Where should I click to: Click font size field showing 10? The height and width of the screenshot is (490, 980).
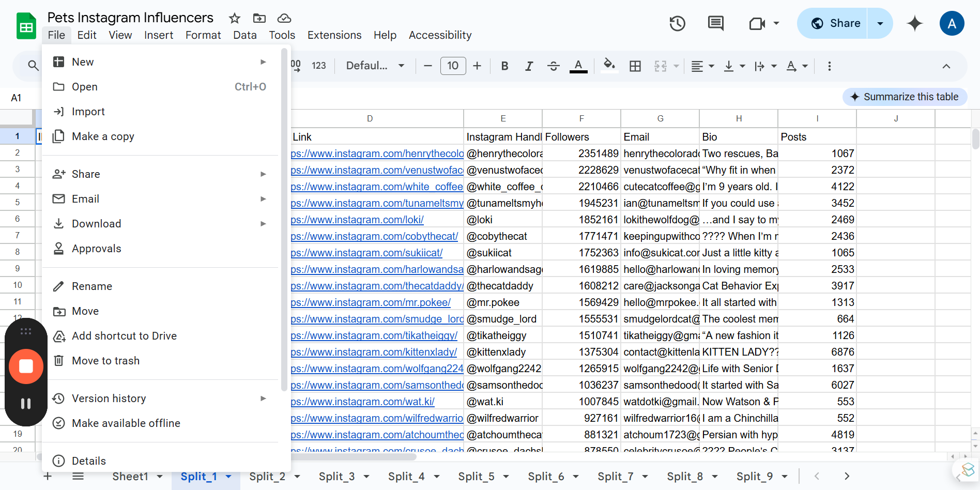(x=453, y=66)
